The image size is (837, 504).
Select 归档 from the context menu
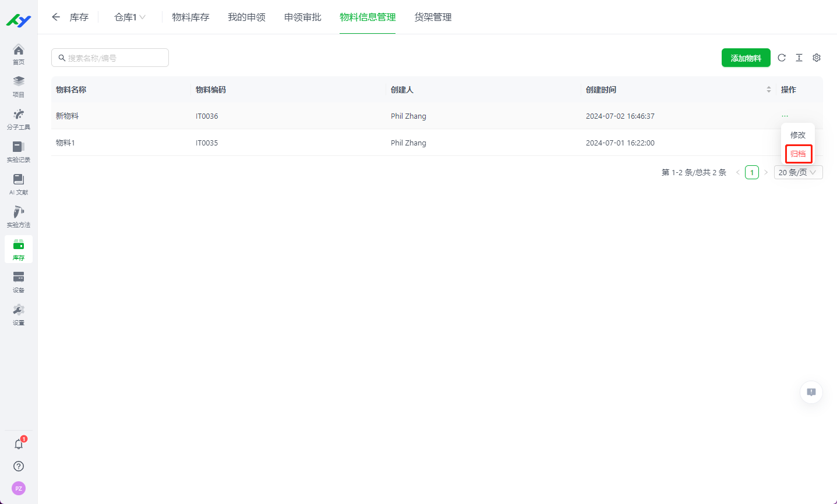[x=798, y=154]
